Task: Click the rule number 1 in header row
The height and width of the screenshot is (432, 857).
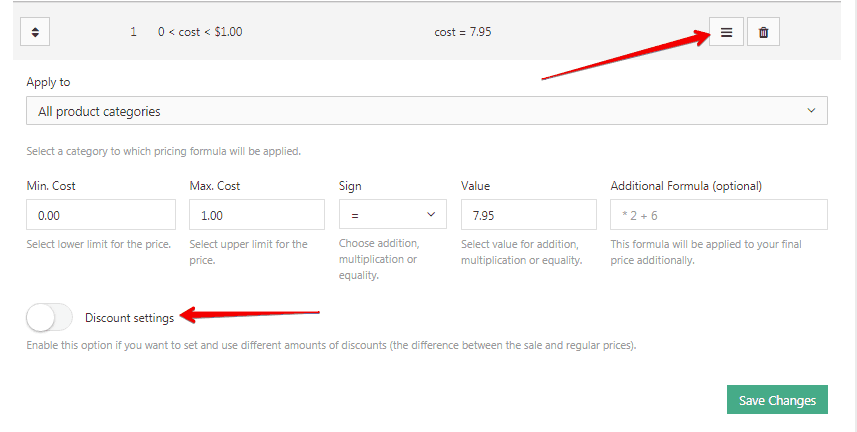Action: coord(133,32)
